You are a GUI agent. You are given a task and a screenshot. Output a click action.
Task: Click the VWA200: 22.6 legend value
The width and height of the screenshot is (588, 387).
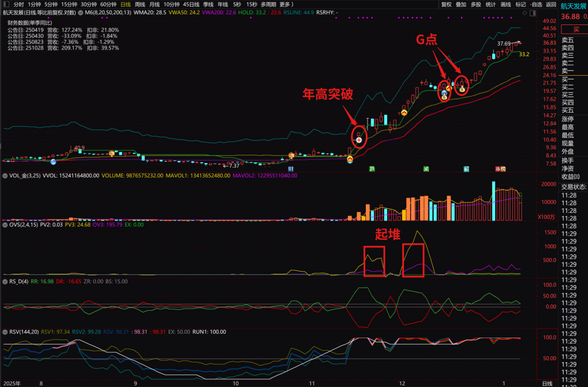point(219,13)
